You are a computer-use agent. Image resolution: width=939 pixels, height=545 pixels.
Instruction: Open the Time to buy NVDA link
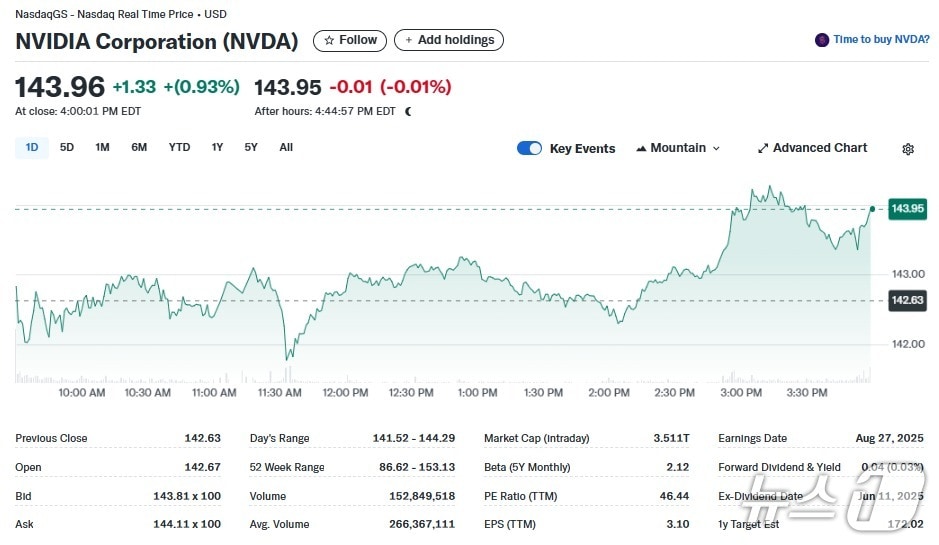(x=880, y=40)
